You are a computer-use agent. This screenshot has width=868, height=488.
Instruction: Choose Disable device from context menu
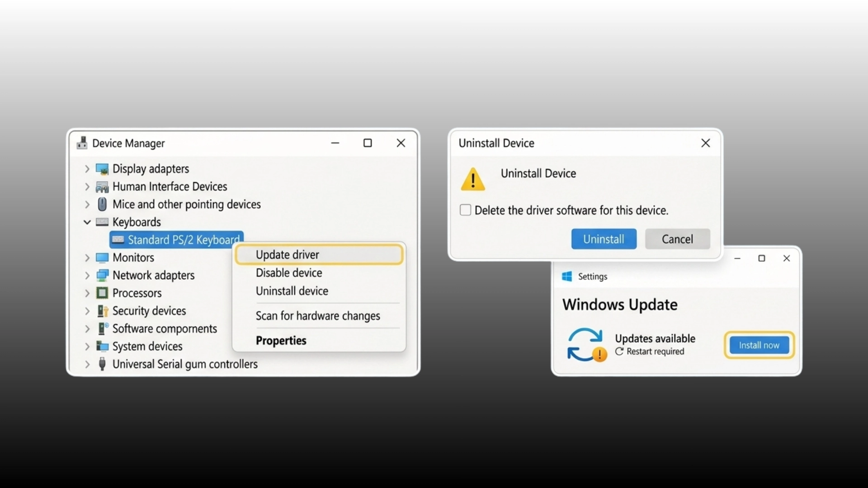click(x=319, y=273)
